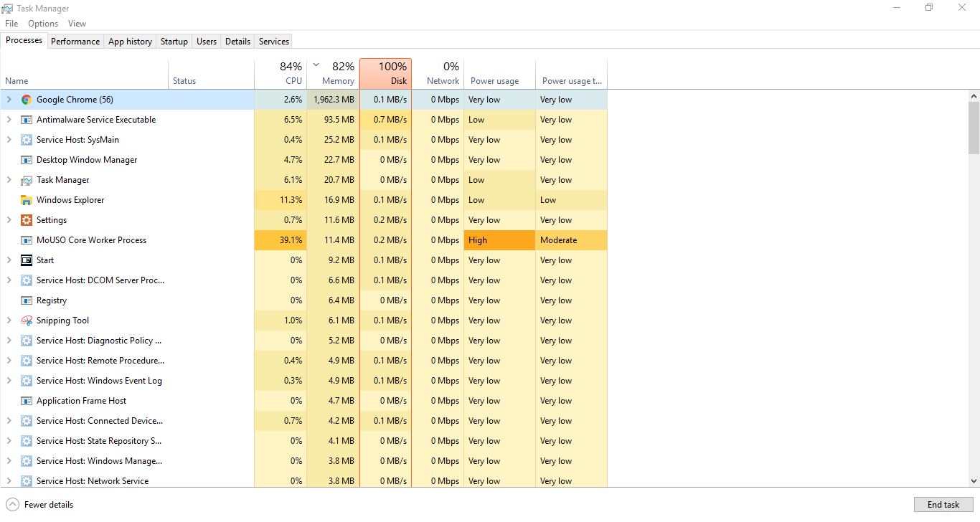Click the Fewer details arrow icon
The height and width of the screenshot is (522, 980).
click(x=12, y=504)
